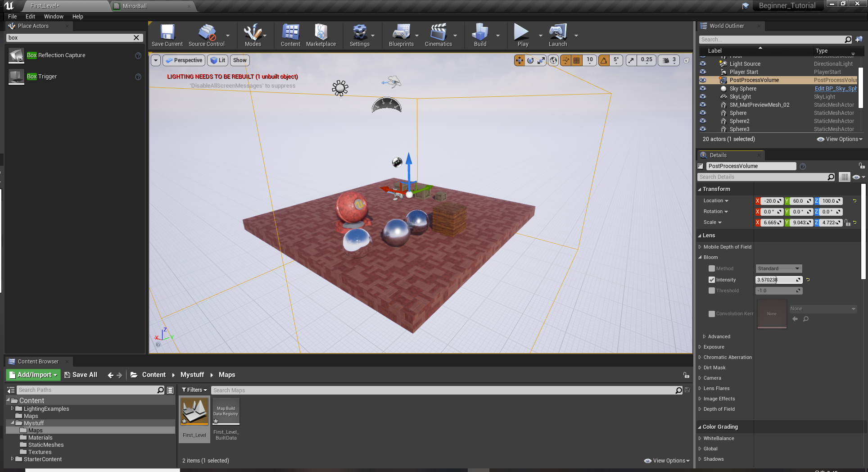Viewport: 868px width, 472px height.
Task: Expand the Lens Flares section
Action: click(700, 388)
